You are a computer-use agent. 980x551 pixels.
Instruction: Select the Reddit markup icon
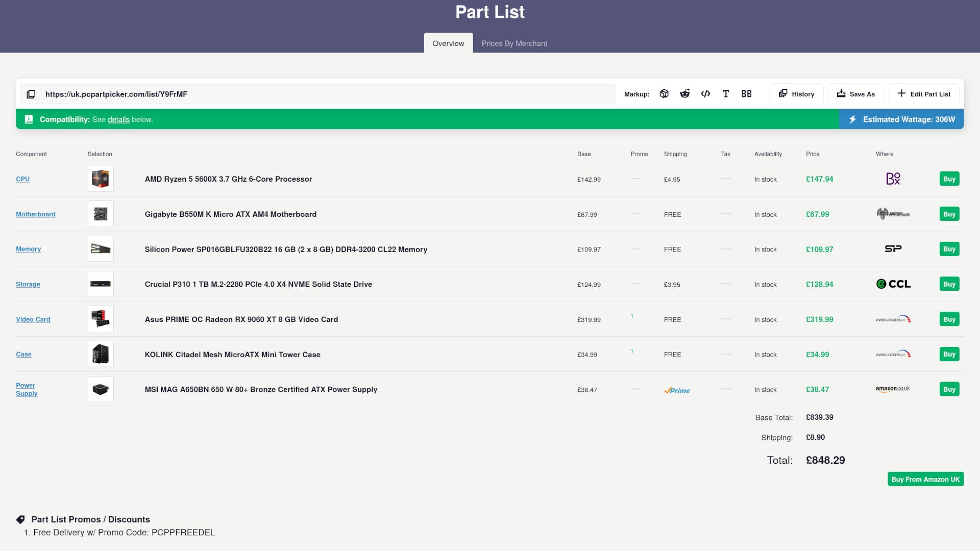685,94
